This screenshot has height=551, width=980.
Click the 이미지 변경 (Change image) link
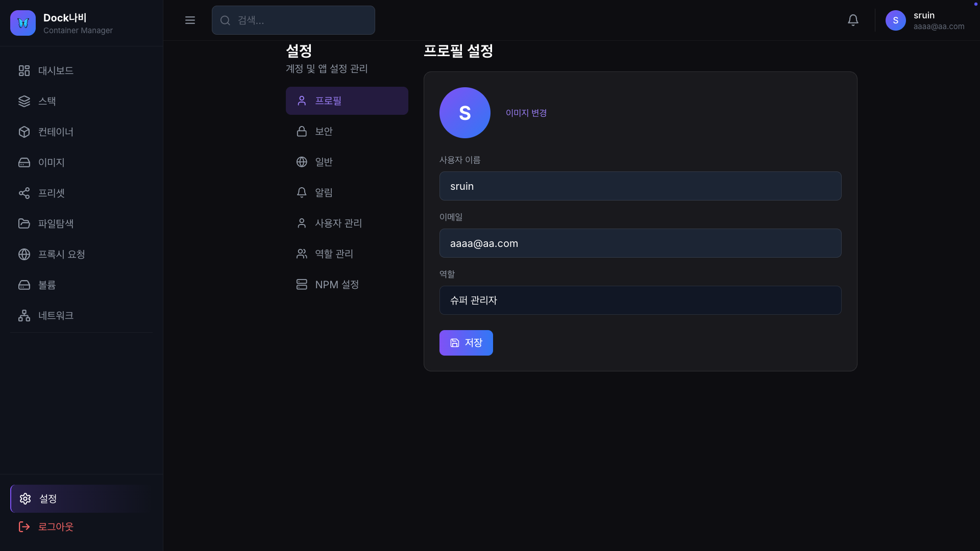click(526, 113)
